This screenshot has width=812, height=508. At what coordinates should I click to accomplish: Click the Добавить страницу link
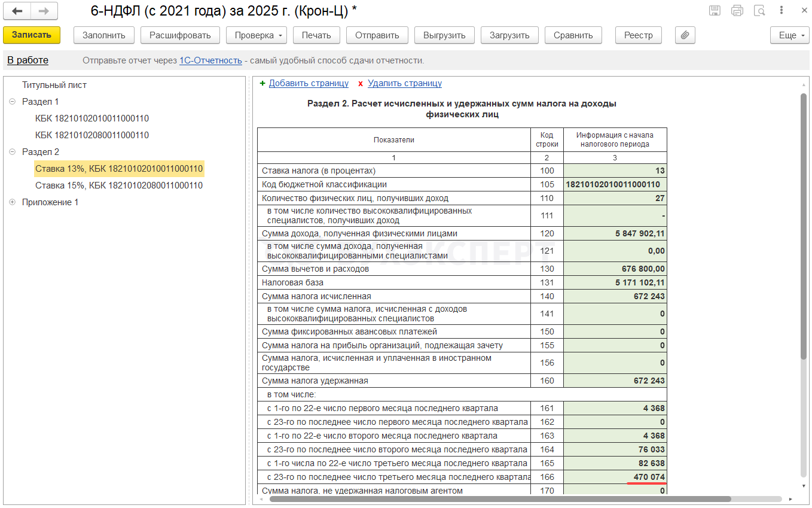pos(308,83)
